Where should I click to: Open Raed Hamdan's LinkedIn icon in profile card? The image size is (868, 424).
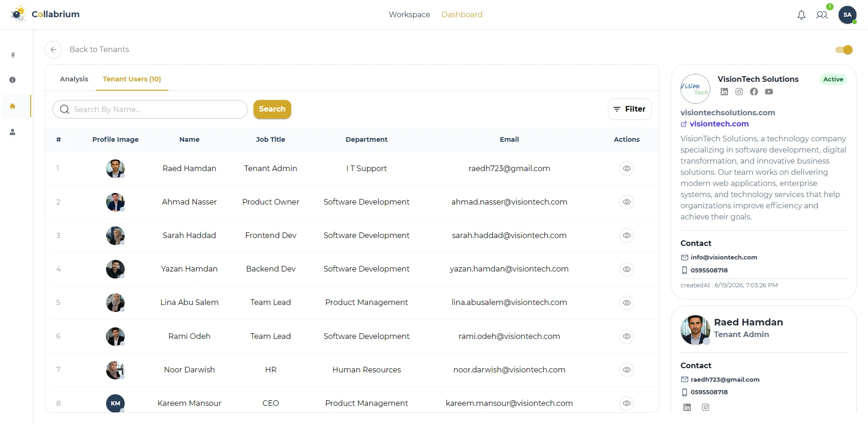coord(687,407)
